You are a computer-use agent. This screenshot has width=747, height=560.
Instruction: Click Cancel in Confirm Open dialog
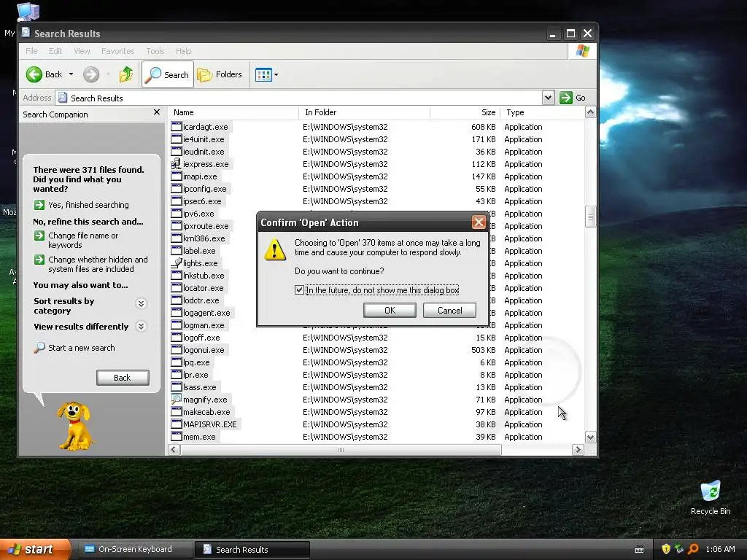[x=449, y=311]
